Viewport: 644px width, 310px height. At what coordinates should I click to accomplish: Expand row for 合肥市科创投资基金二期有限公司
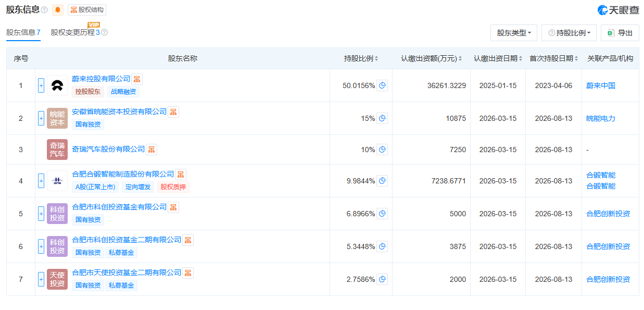click(x=41, y=246)
